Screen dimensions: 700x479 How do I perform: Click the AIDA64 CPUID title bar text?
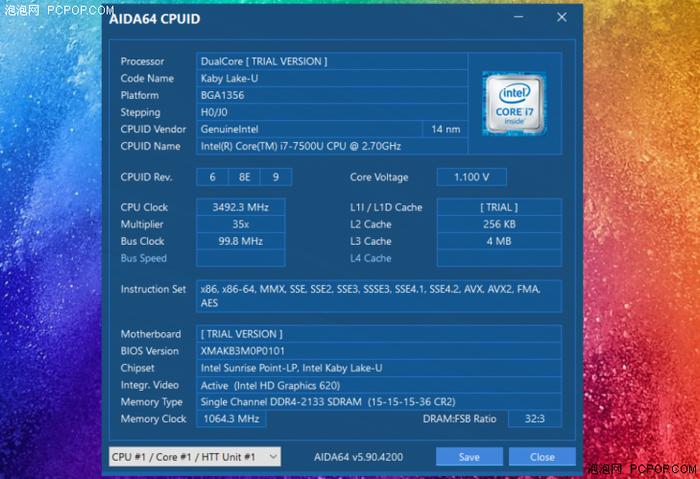(155, 19)
